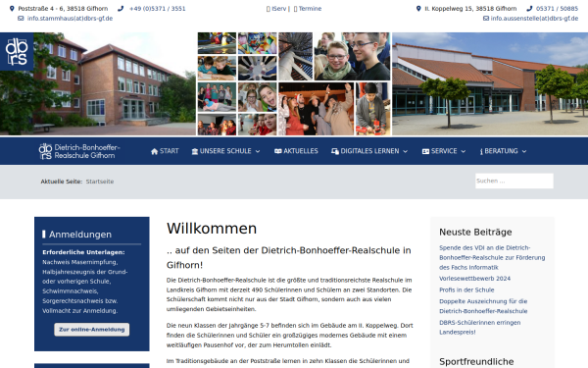Open the DBRS-Schülerinnen erringen Landespreis link
Screen dimensions: 588x368
click(479, 327)
